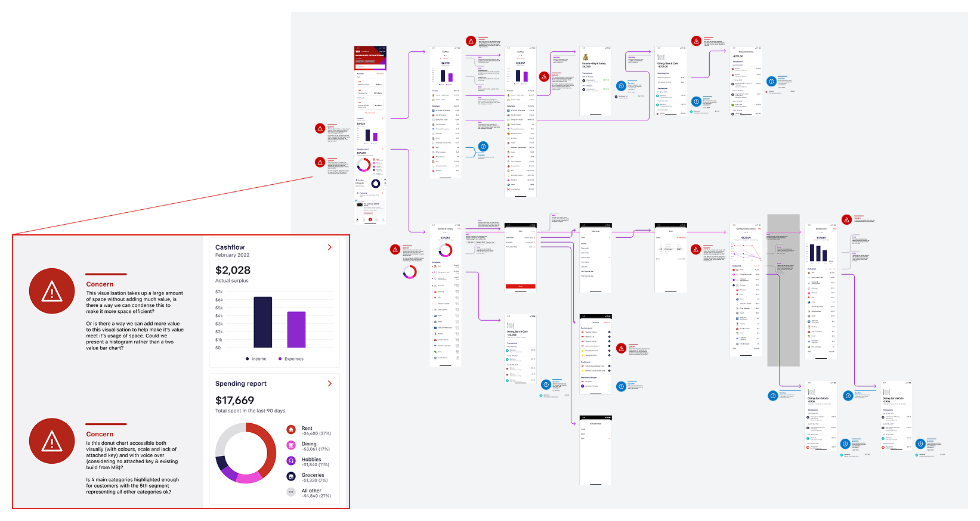Select the Hobbies headphones icon
This screenshot has height=521, width=980.
click(x=290, y=460)
